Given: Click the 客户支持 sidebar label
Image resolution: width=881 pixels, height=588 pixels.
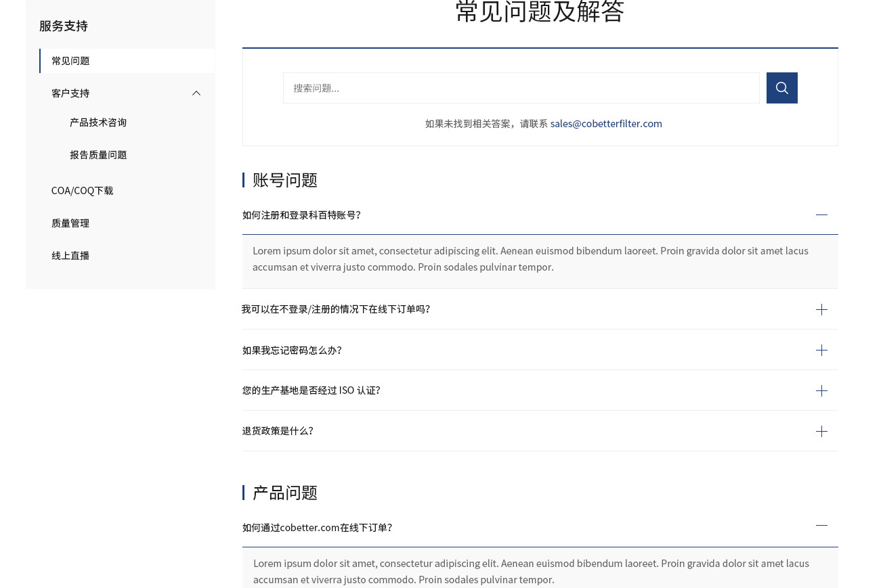Looking at the screenshot, I should click(x=70, y=93).
